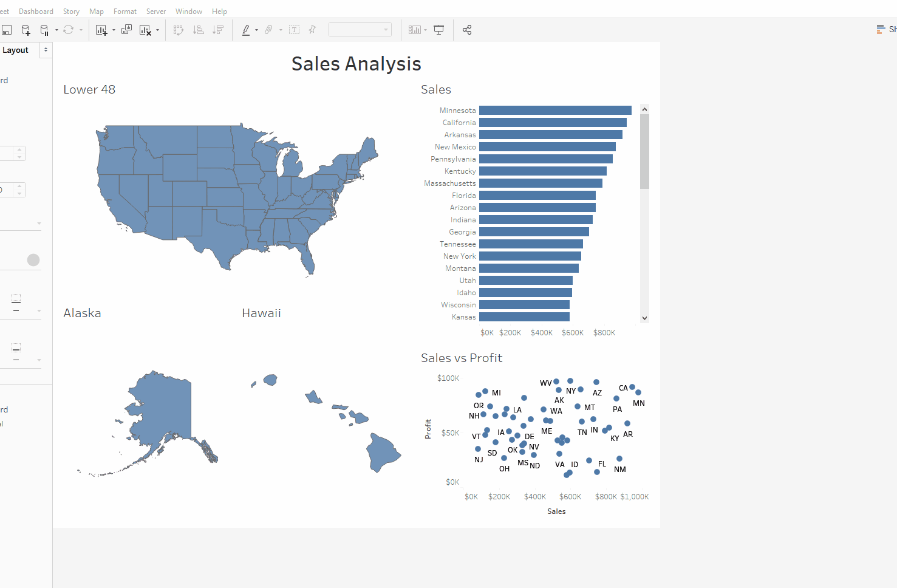Sort data in descending order
Image resolution: width=897 pixels, height=588 pixels.
(218, 29)
